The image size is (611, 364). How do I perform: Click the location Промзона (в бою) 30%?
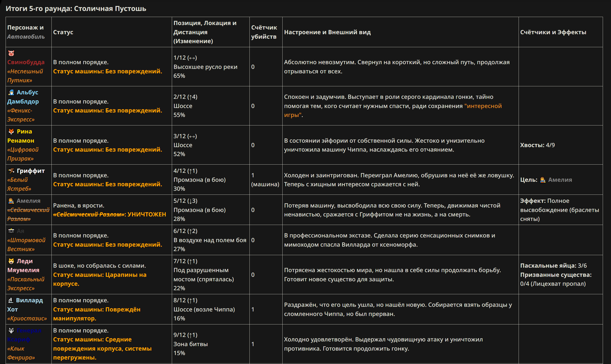tap(200, 184)
